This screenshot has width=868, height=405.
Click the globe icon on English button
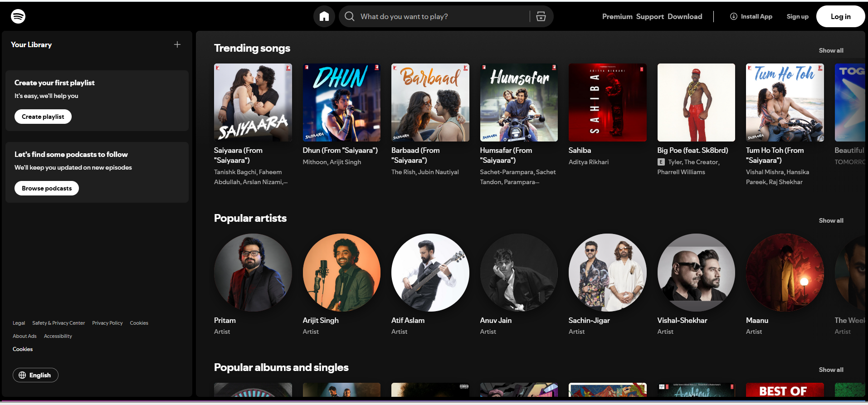(22, 375)
